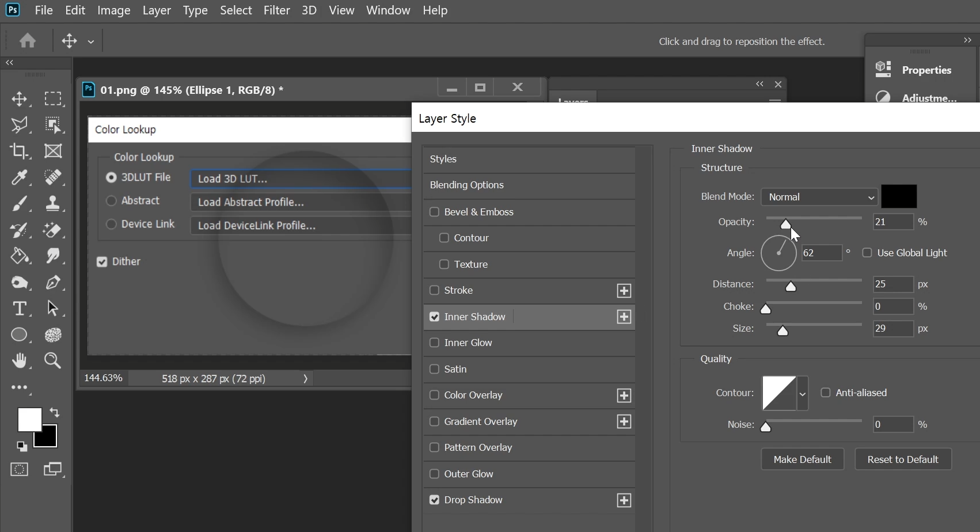The width and height of the screenshot is (980, 532).
Task: Select the Frame tool
Action: (x=53, y=151)
